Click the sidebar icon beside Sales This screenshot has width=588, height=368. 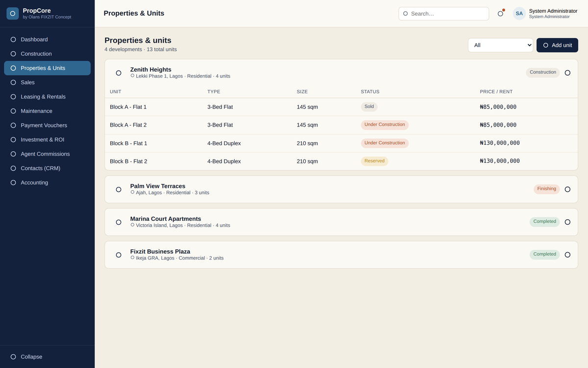pos(13,82)
